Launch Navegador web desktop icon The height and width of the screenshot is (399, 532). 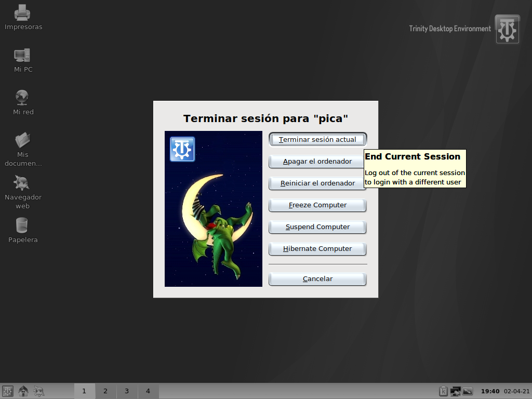[x=23, y=192]
